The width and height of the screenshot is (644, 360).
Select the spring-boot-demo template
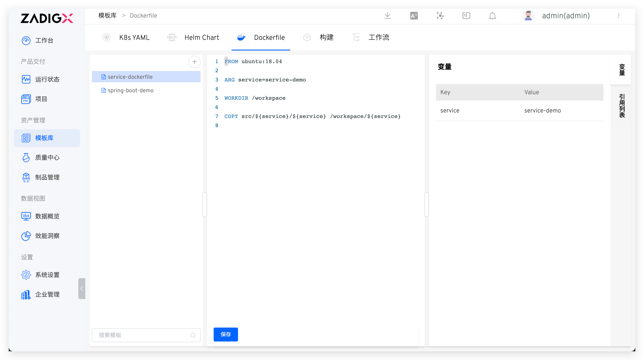point(131,90)
